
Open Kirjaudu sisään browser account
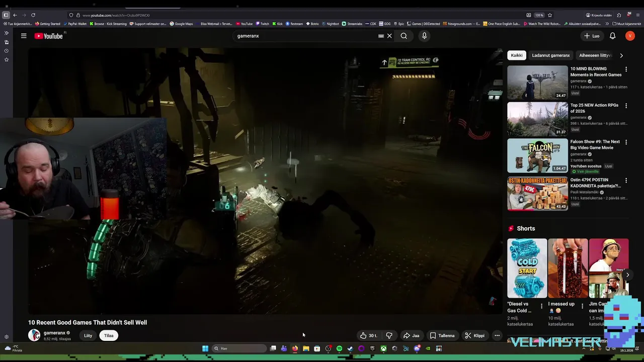pos(599,15)
